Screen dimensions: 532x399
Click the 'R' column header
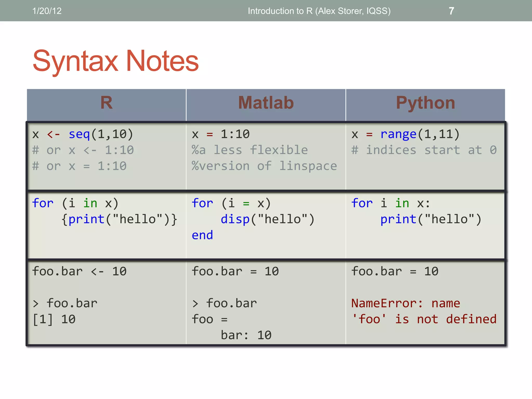point(107,103)
